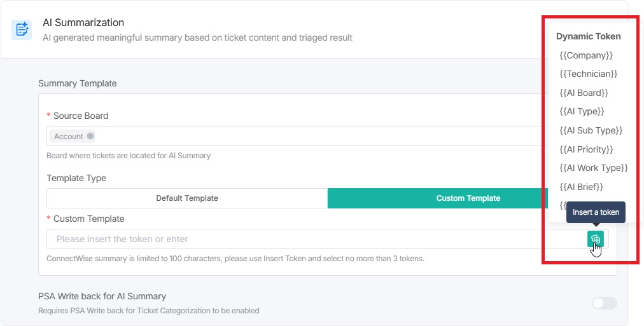Insert the {{AI Brief}} dynamic token
Viewport: 644px width, 326px height.
(x=582, y=187)
